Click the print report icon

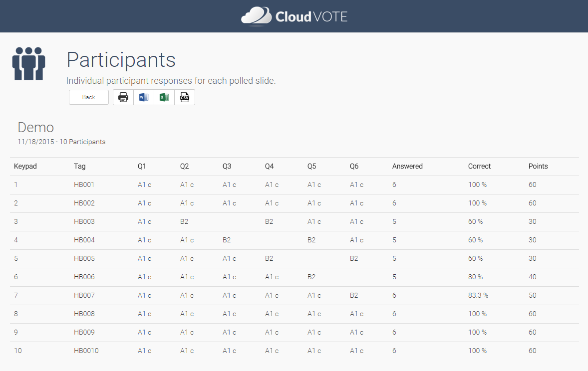123,97
